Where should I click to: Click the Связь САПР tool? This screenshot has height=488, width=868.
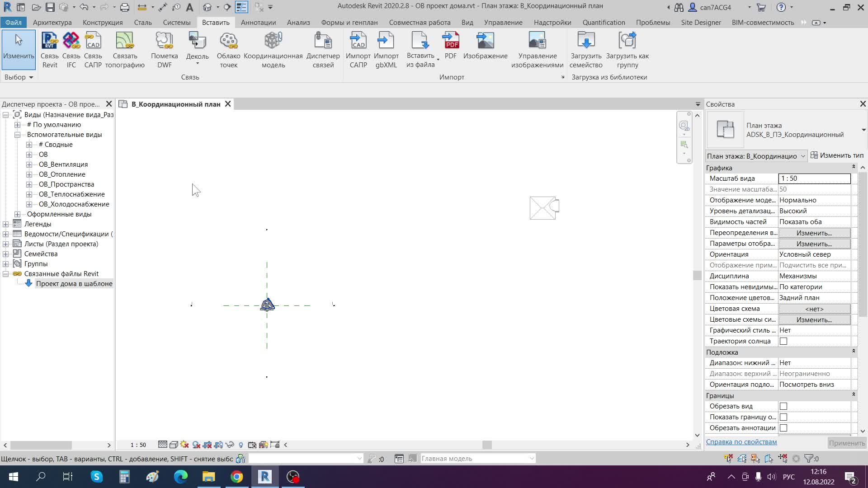click(x=93, y=50)
